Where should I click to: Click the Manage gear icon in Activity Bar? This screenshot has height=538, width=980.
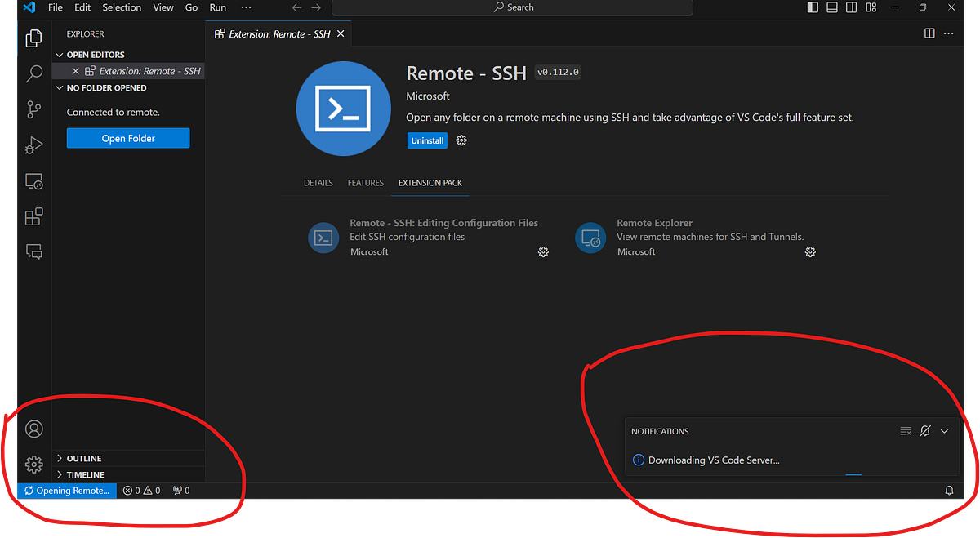pyautogui.click(x=33, y=464)
